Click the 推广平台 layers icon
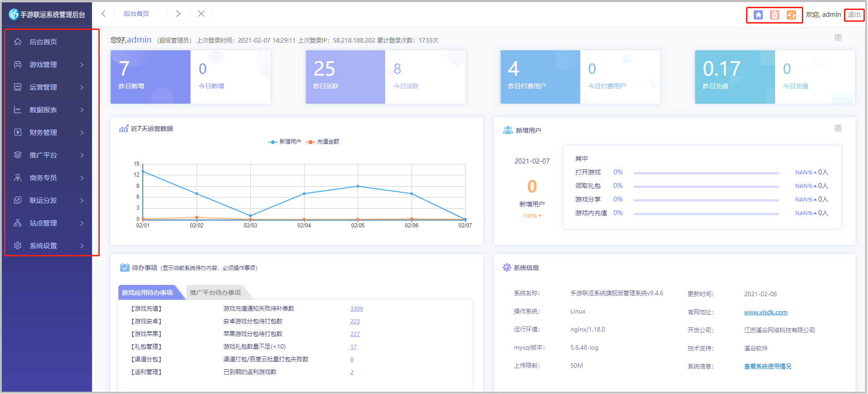 tap(18, 155)
